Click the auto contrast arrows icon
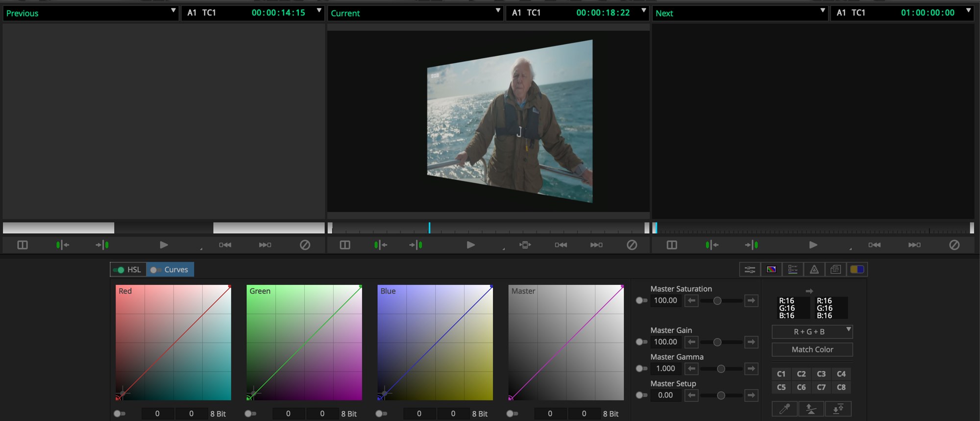This screenshot has width=980, height=421. coord(838,408)
